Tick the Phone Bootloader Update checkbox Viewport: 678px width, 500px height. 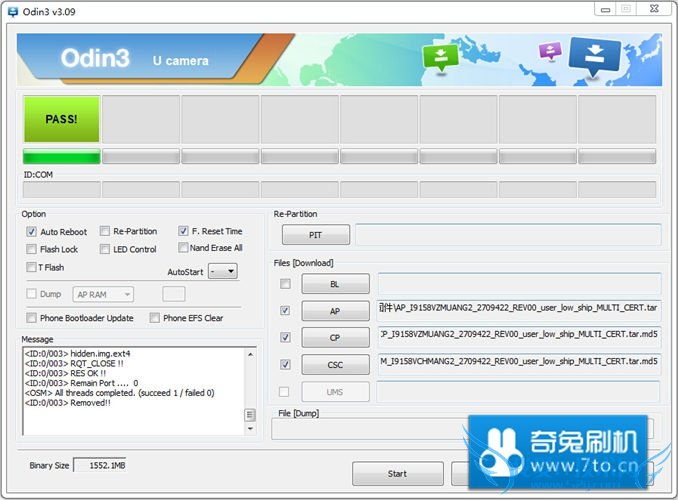pyautogui.click(x=31, y=318)
